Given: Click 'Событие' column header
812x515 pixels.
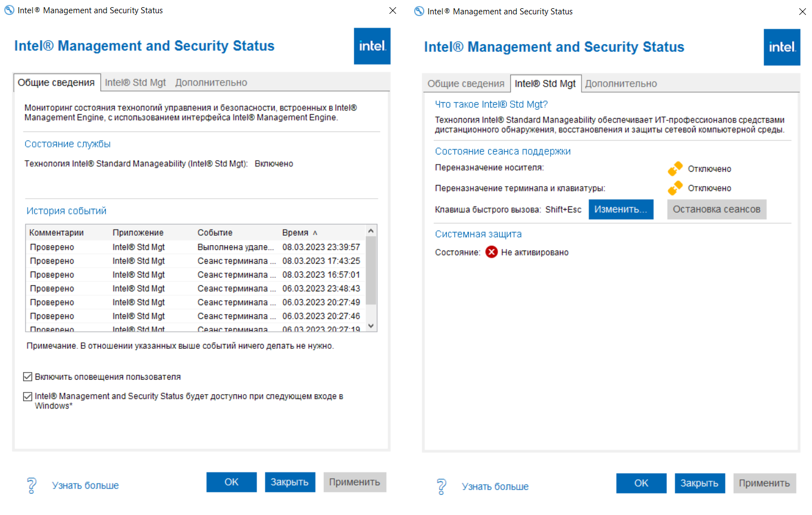Looking at the screenshot, I should click(x=237, y=232).
